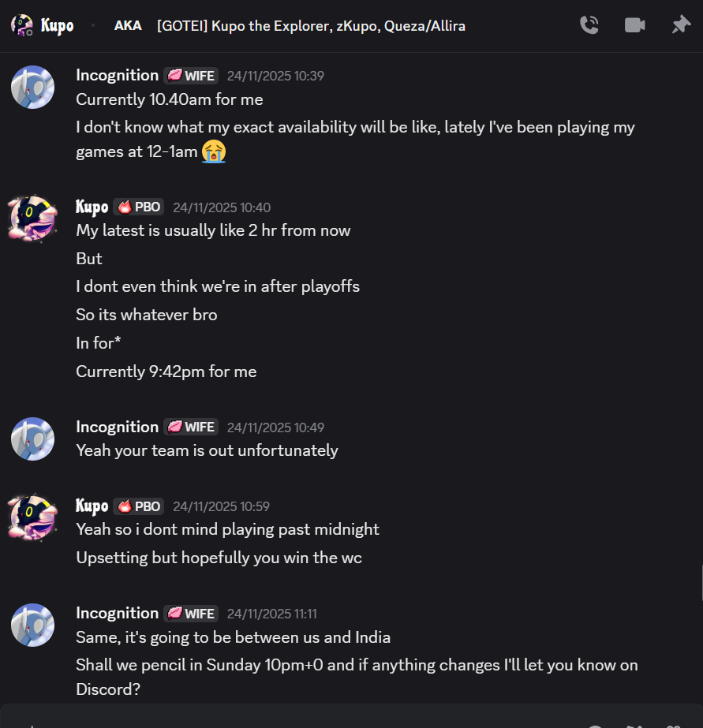Open Kupo's avatar on the 10:59 message
Screen dimensions: 703x728
(x=32, y=517)
